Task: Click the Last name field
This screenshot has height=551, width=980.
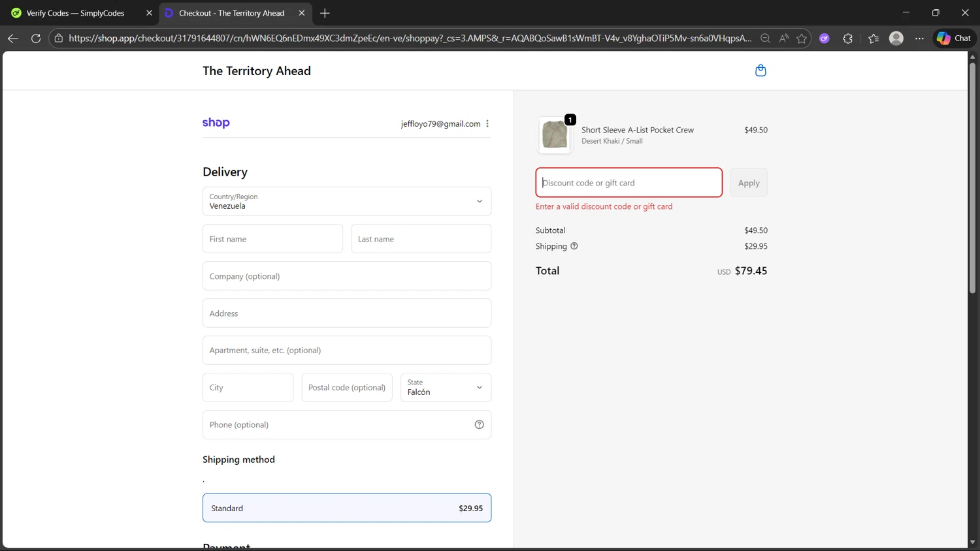Action: [421, 239]
